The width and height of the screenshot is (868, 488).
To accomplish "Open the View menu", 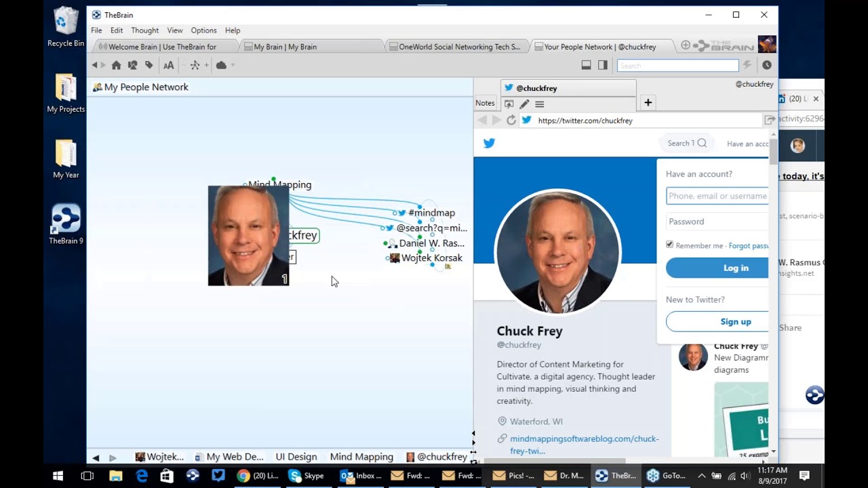I will (175, 30).
